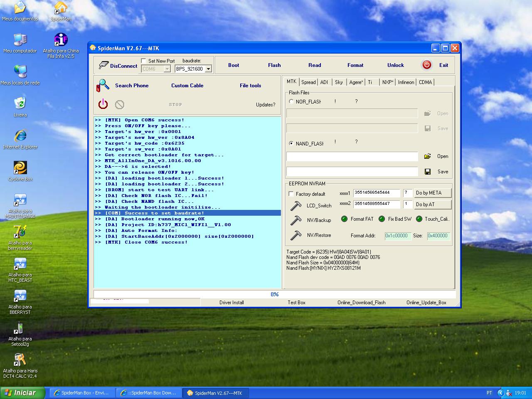Click the Search Phone magnifier icon
The height and width of the screenshot is (399, 532).
click(x=103, y=86)
